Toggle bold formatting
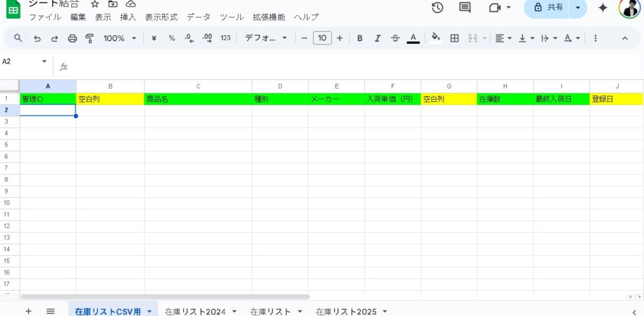Screen dimensions: 644x316 pyautogui.click(x=360, y=38)
